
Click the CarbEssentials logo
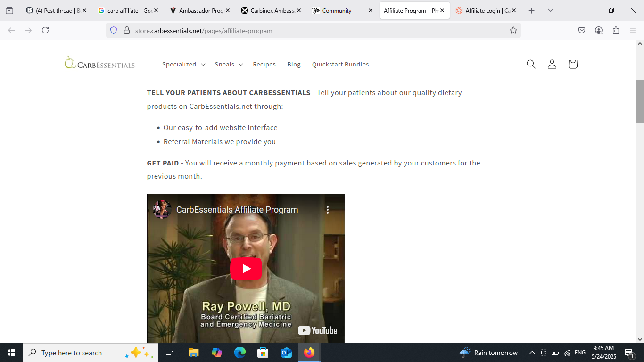click(x=100, y=63)
